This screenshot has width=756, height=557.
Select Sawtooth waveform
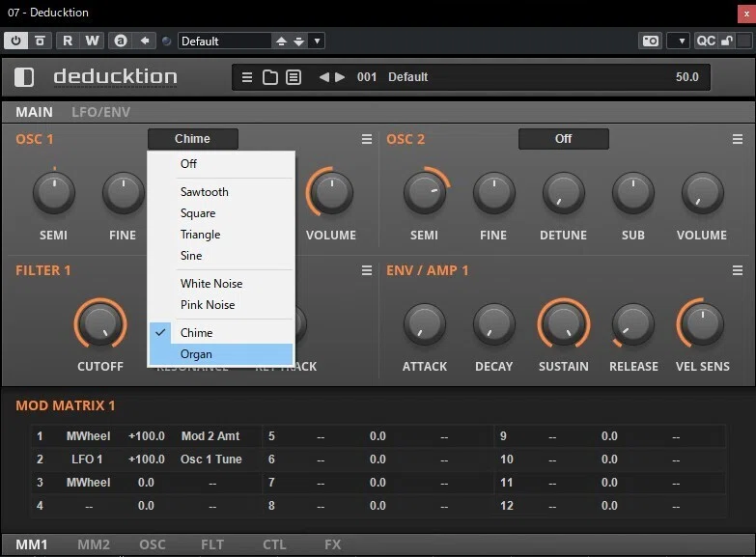(221, 192)
